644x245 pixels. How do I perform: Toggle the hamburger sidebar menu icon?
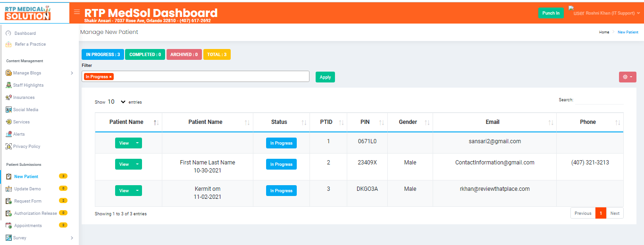click(77, 12)
